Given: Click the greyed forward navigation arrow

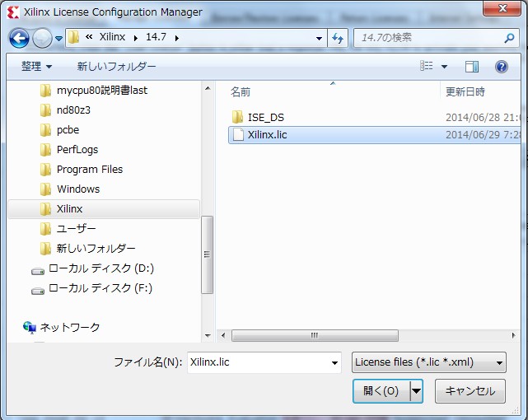Looking at the screenshot, I should click(x=42, y=38).
